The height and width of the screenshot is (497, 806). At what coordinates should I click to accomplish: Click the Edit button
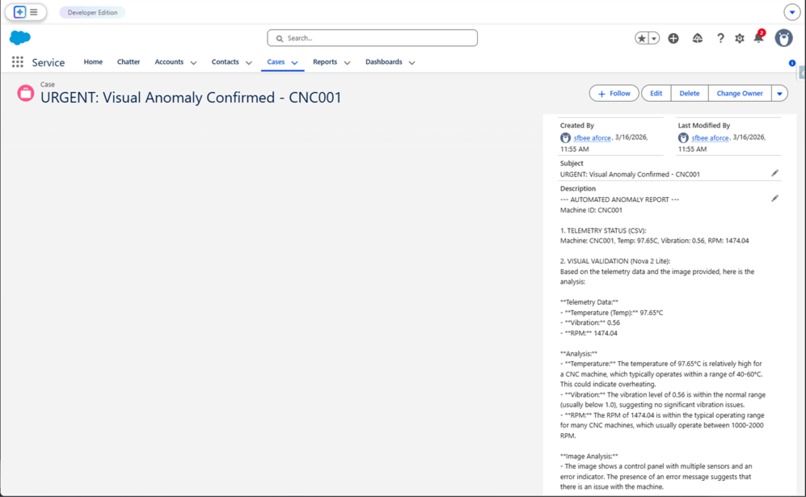(x=656, y=93)
